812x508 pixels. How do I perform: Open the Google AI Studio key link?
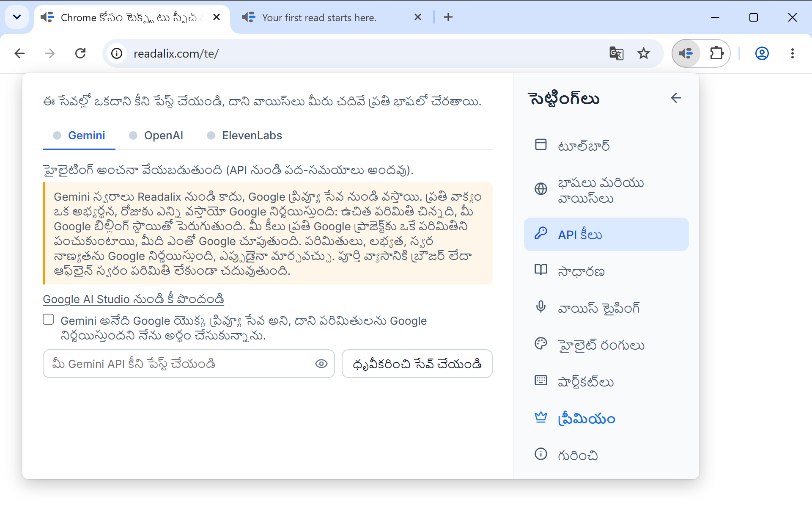(x=133, y=299)
